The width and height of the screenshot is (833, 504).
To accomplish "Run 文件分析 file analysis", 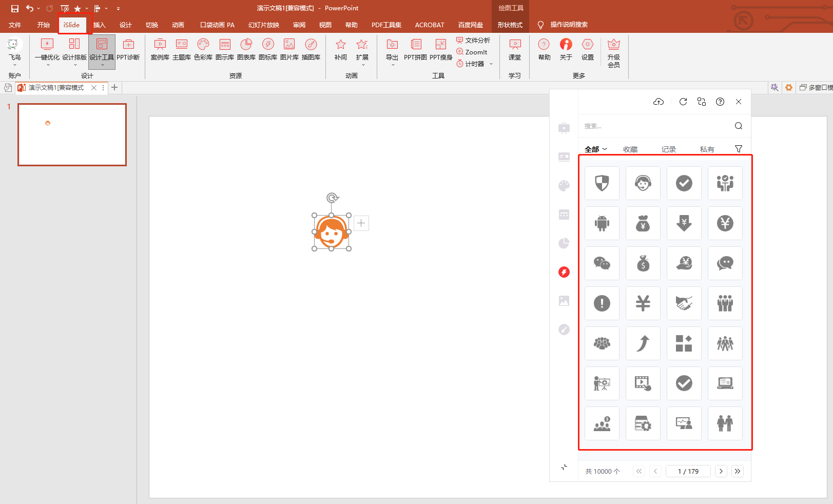I will pos(473,40).
